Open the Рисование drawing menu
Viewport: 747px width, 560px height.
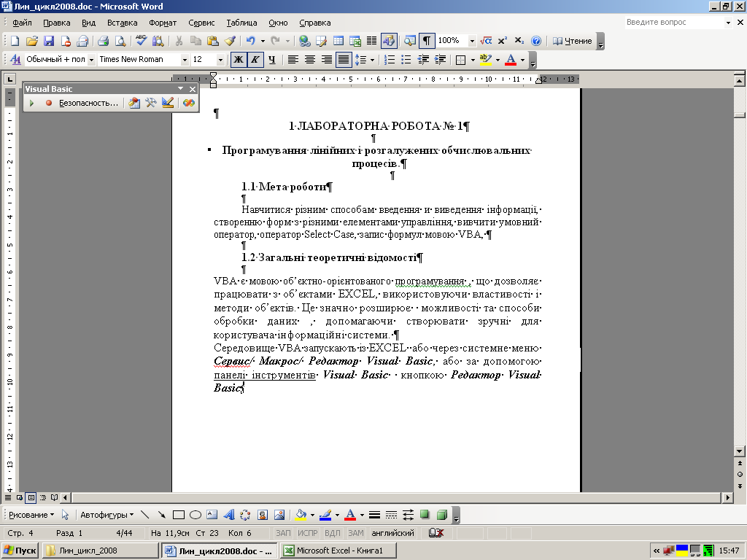[x=31, y=516]
